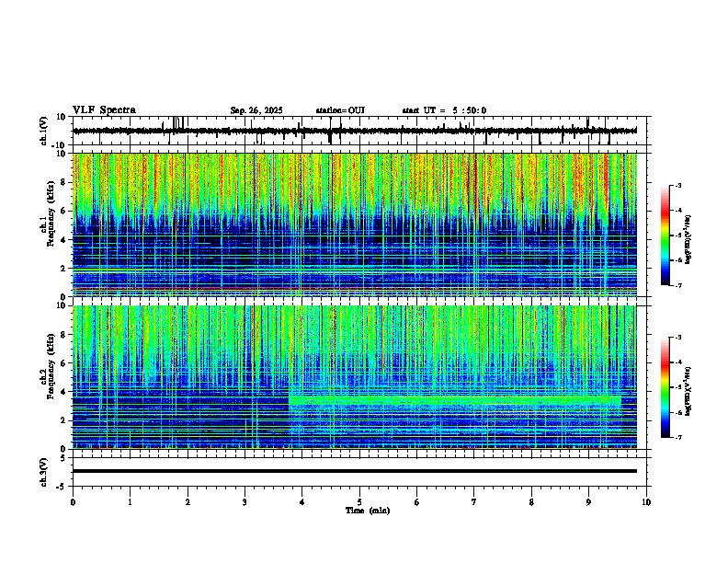Click the station=OUJ label

[340, 110]
